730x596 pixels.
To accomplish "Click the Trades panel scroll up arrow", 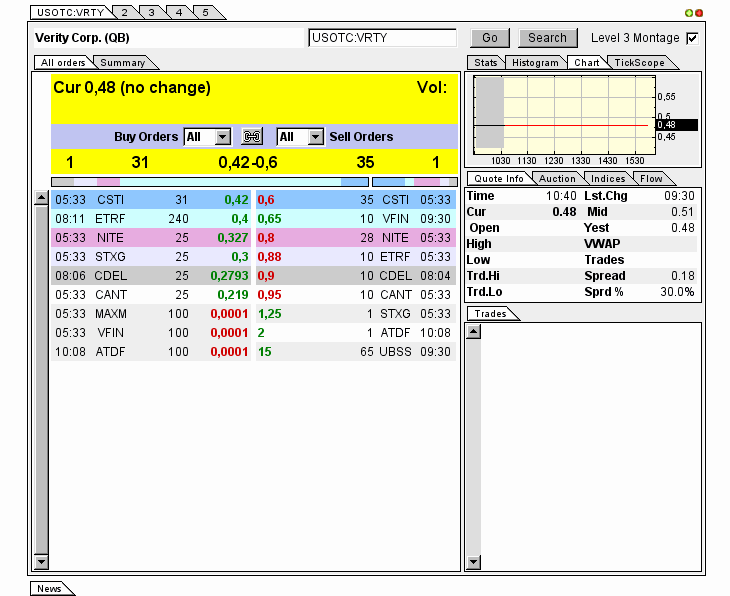I will (x=474, y=332).
